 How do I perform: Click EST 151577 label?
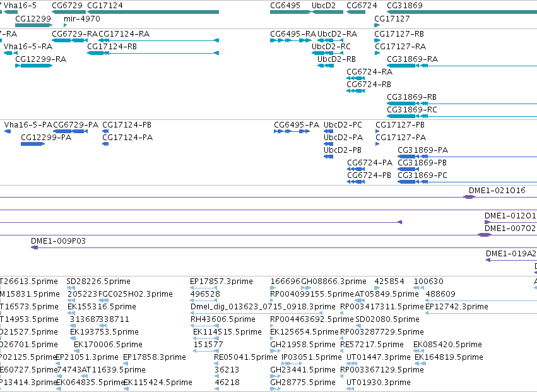pyautogui.click(x=208, y=345)
